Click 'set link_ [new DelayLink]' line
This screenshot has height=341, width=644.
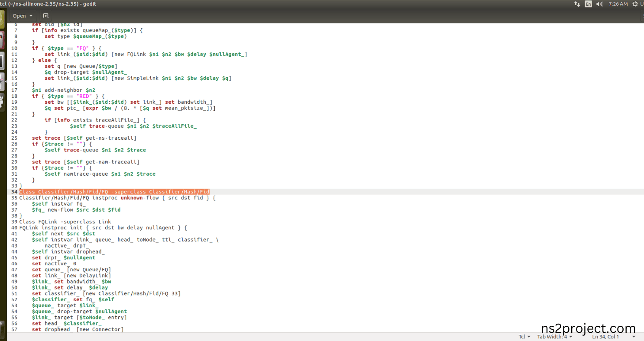[x=71, y=276]
